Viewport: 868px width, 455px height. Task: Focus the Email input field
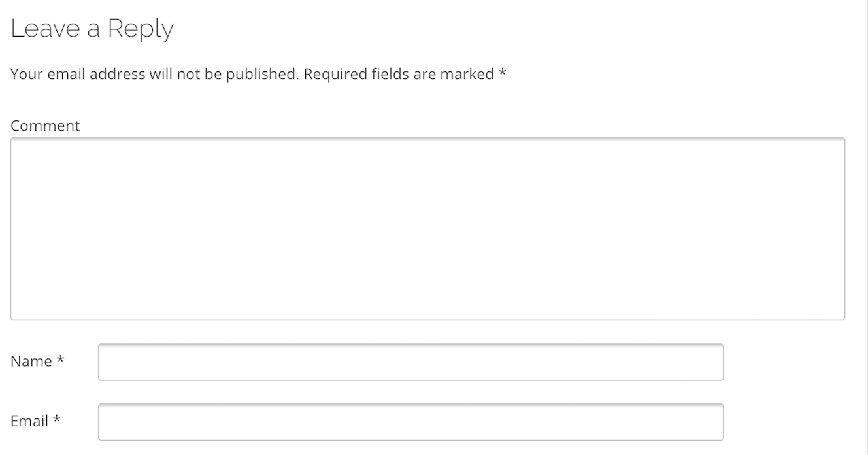(x=410, y=422)
